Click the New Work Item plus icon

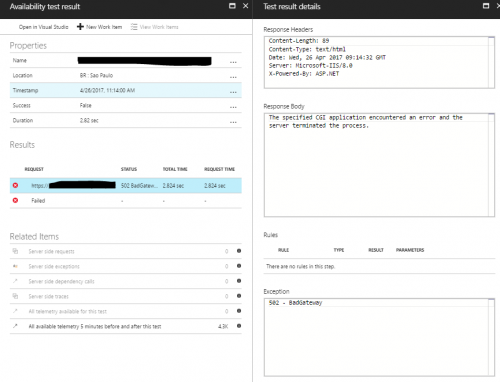tap(80, 27)
